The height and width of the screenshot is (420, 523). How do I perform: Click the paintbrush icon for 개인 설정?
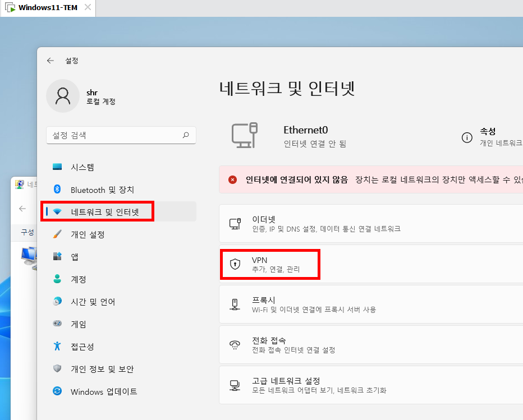[x=57, y=234]
